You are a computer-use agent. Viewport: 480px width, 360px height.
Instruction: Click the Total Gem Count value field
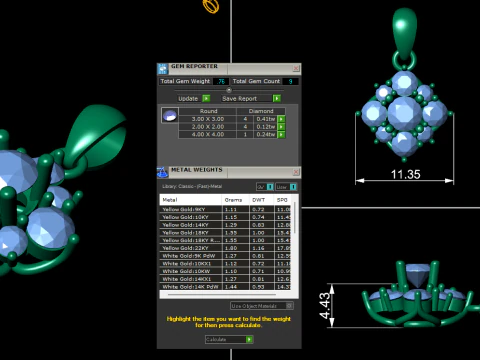point(290,81)
